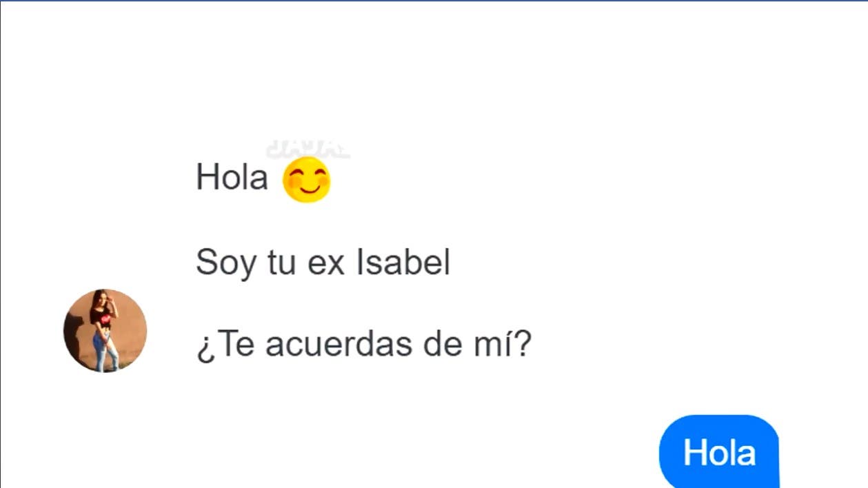
Task: Click the received "Hola" greeting text
Action: pyautogui.click(x=232, y=178)
